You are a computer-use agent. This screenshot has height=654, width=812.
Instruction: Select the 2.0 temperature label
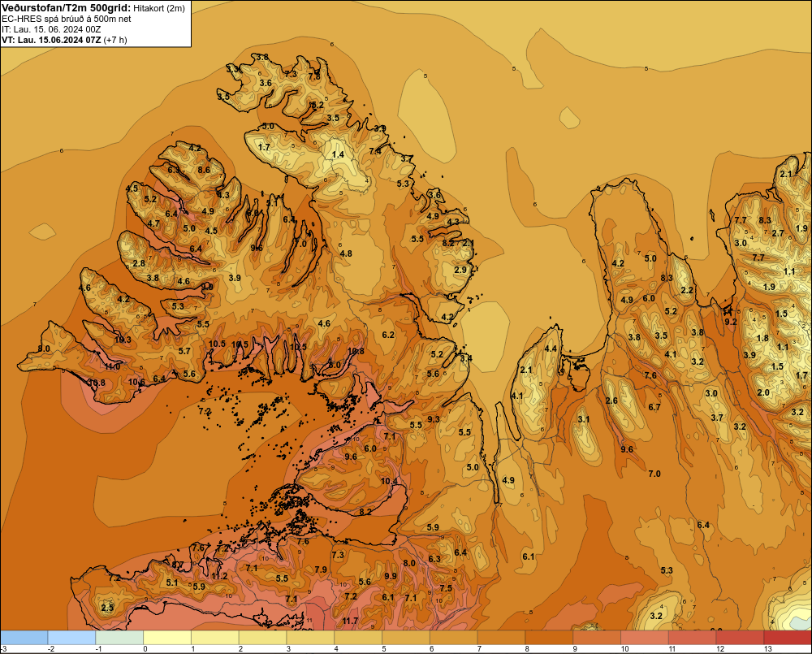coord(763,392)
